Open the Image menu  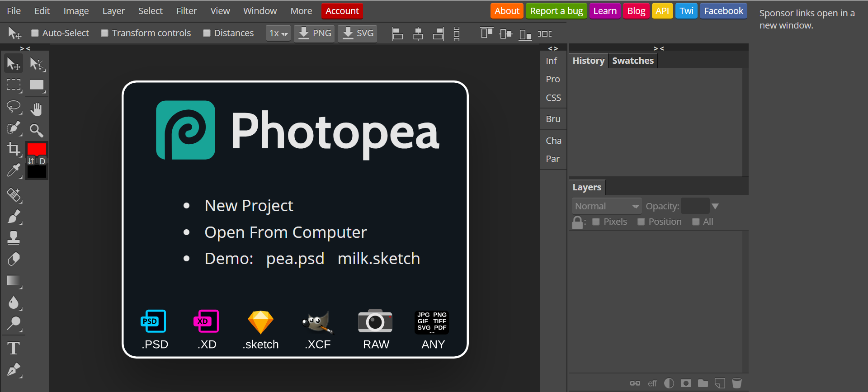76,11
